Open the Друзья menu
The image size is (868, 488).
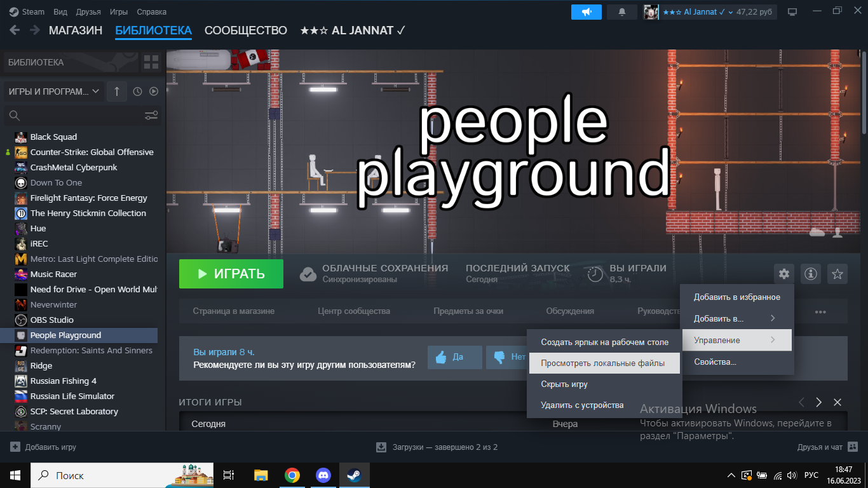pos(88,12)
